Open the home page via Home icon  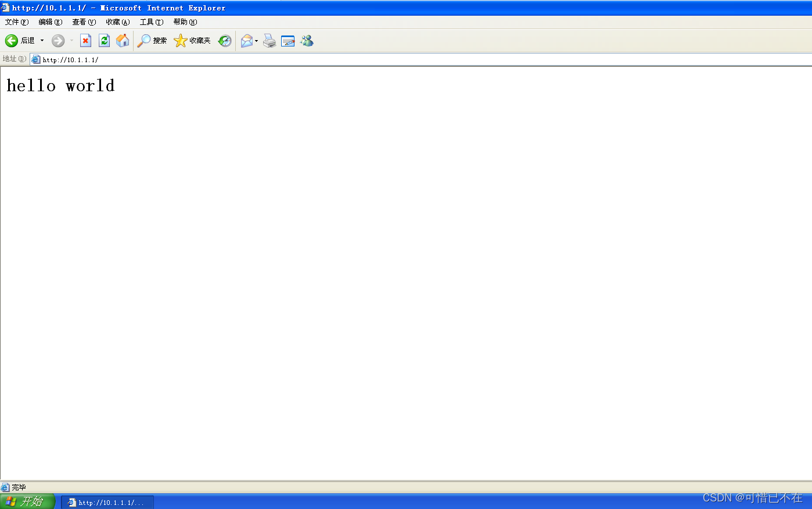coord(123,40)
